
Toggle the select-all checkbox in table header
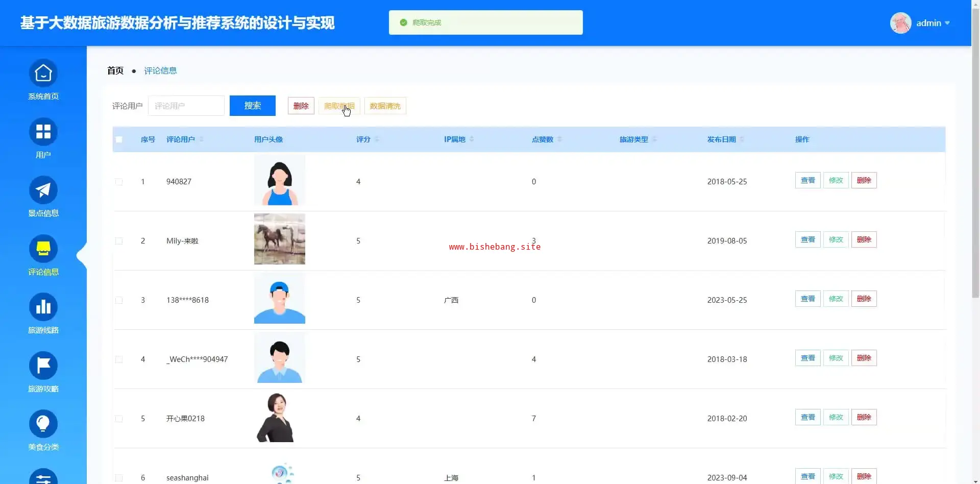(x=119, y=139)
